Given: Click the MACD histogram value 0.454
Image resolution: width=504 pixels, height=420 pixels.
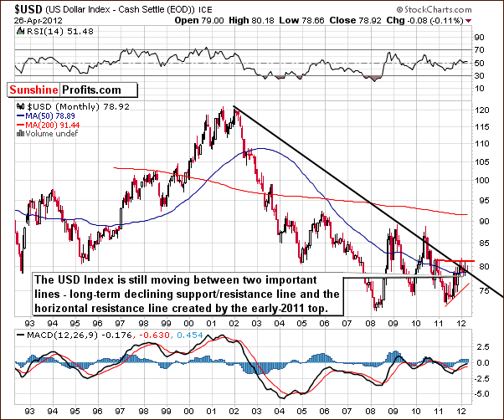Looking at the screenshot, I should [190, 335].
